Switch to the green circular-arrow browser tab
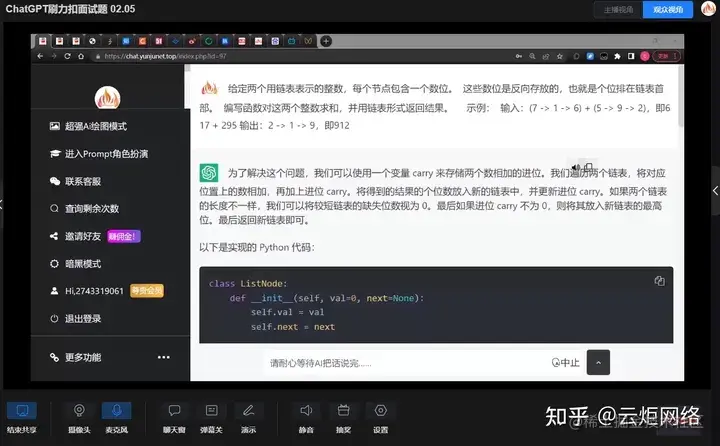Viewport: 720px width, 446px height. point(208,41)
